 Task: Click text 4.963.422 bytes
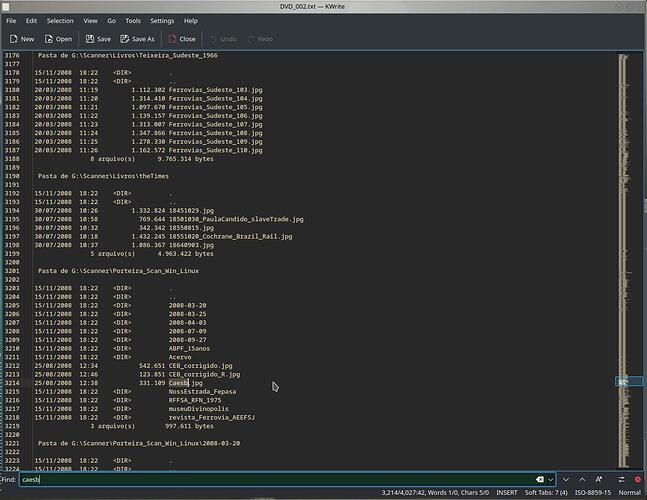(185, 254)
